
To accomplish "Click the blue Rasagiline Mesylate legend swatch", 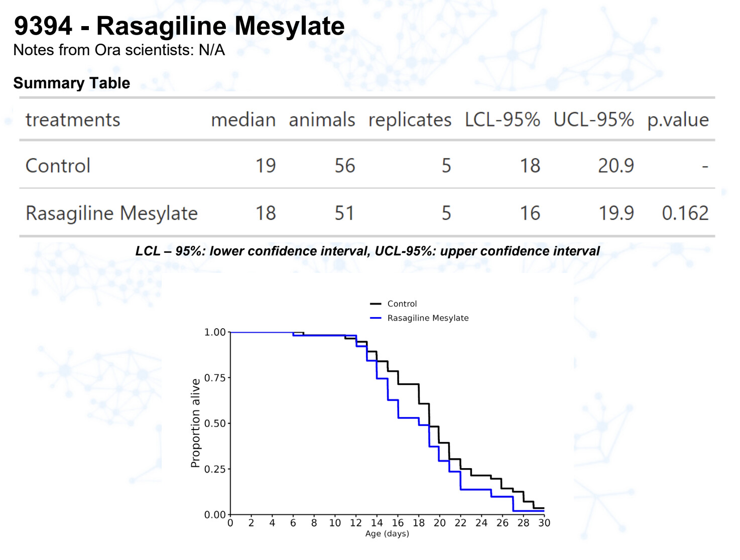I will coord(376,318).
